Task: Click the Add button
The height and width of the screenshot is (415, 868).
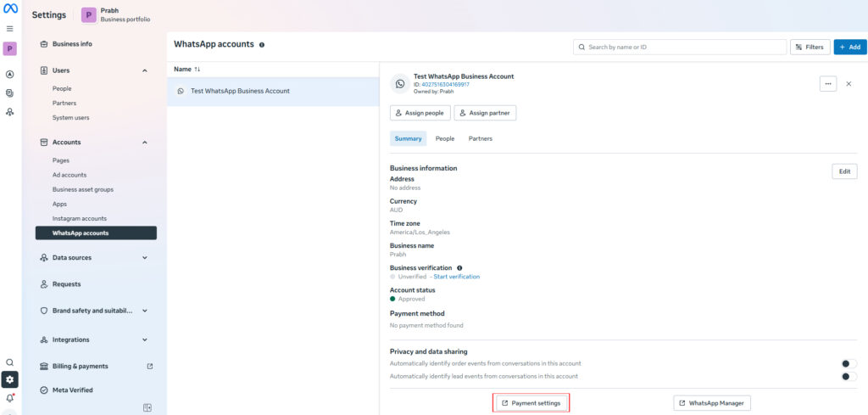Action: pos(850,47)
